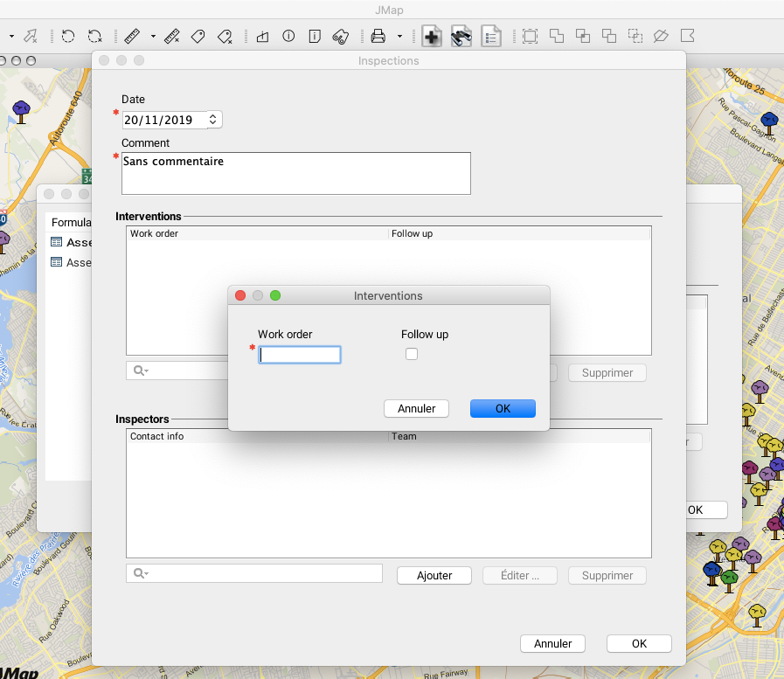Click Annuler in the Interventions dialog
This screenshot has height=679, width=784.
click(x=416, y=408)
